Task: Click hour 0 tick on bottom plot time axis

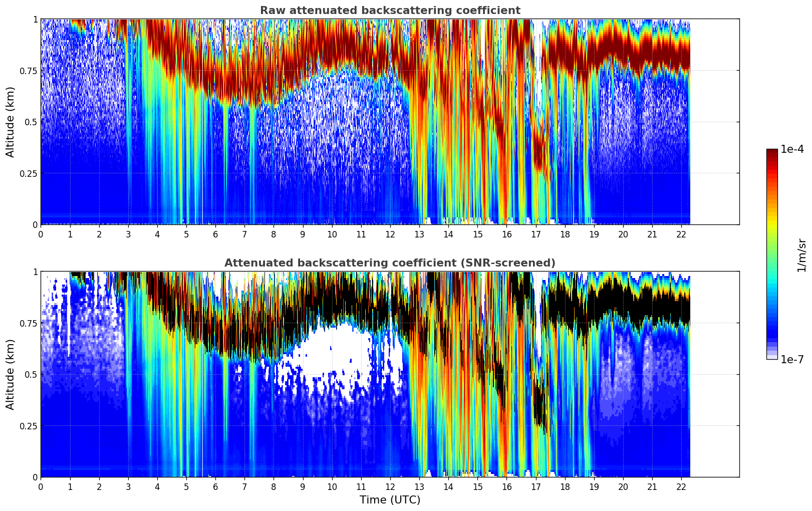Action: coord(41,487)
